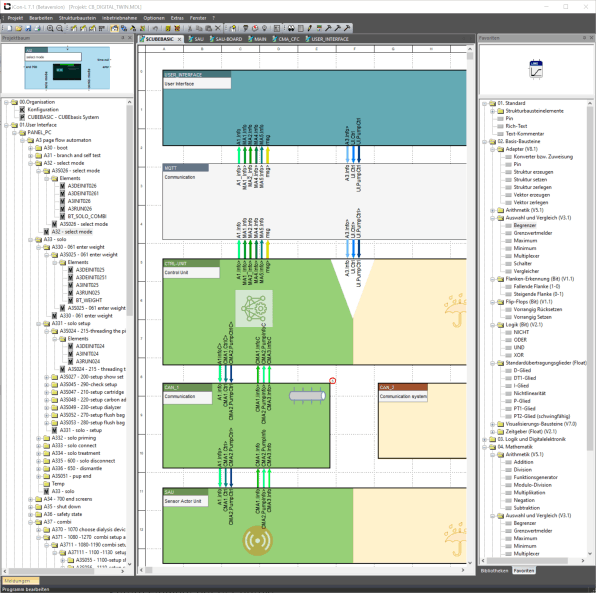Click the binoculars search icon
This screenshot has width=596, height=593.
(291, 28)
